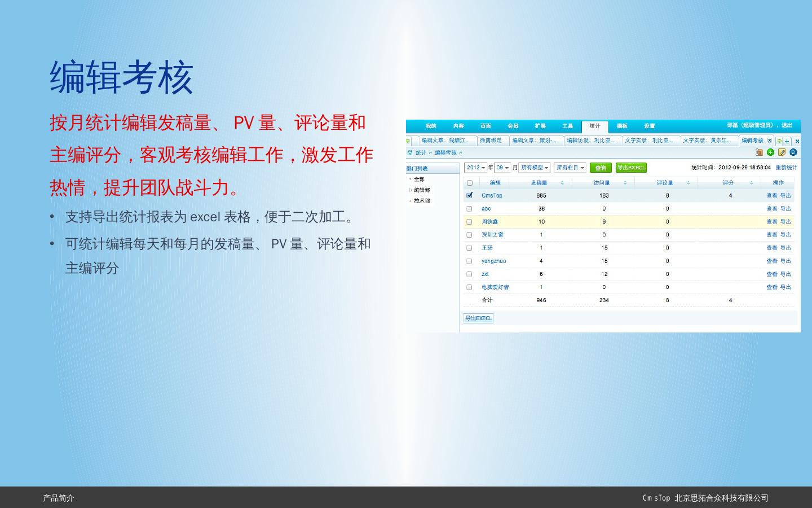Click the home icon in the breadcrumb

410,152
